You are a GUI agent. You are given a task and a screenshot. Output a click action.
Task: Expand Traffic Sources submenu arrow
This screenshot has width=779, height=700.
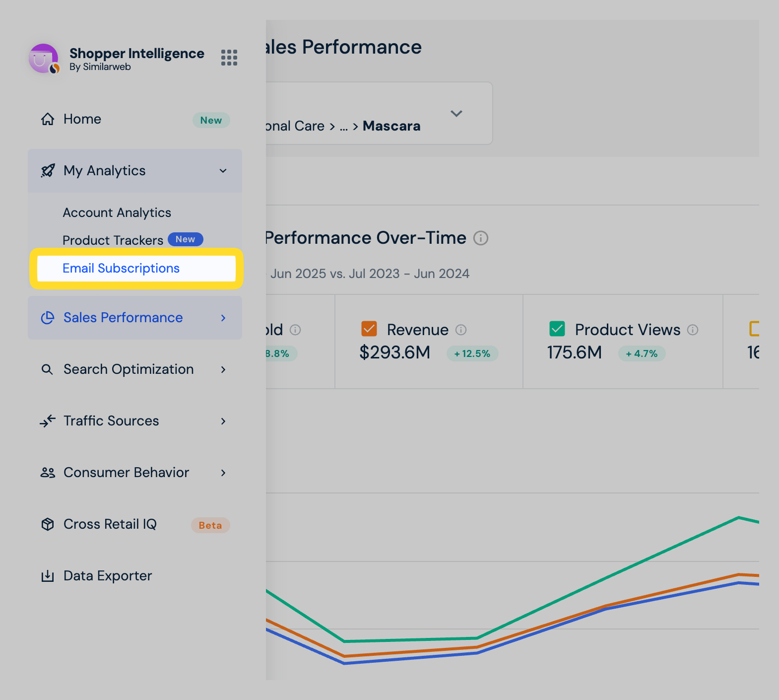223,421
